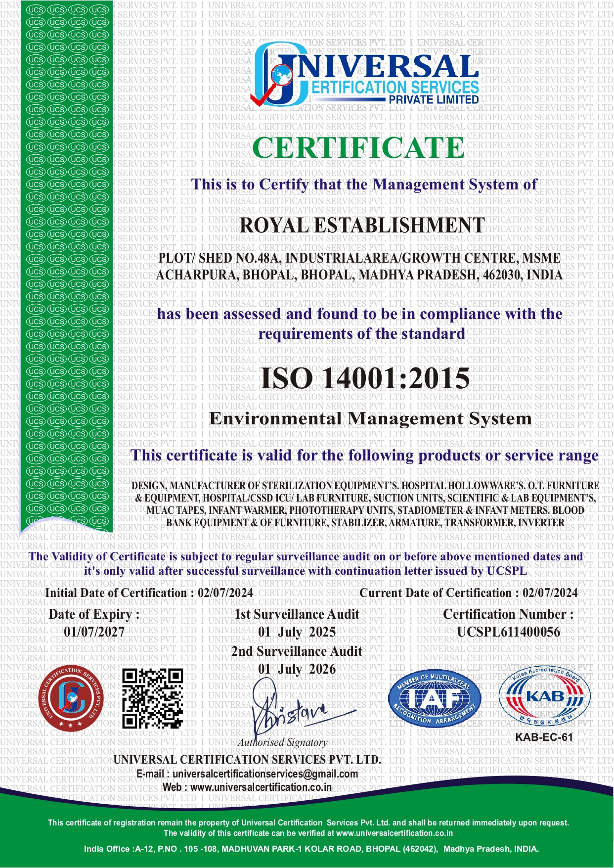614x868 pixels.
Task: Click the date 01 July 2025
Action: [x=297, y=632]
